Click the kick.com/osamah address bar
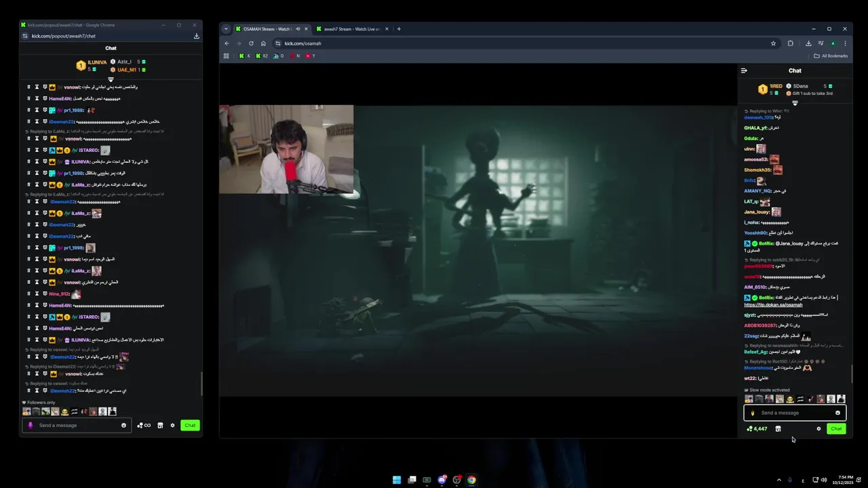The image size is (868, 488). point(522,43)
